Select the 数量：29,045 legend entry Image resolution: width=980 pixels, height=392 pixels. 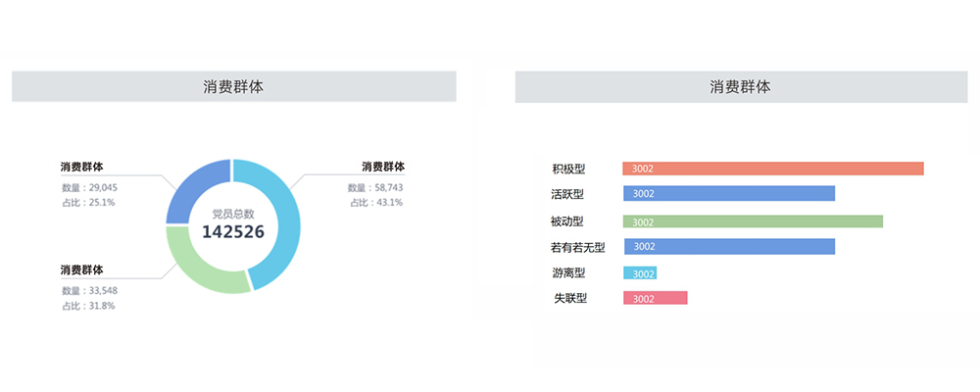[x=89, y=187]
